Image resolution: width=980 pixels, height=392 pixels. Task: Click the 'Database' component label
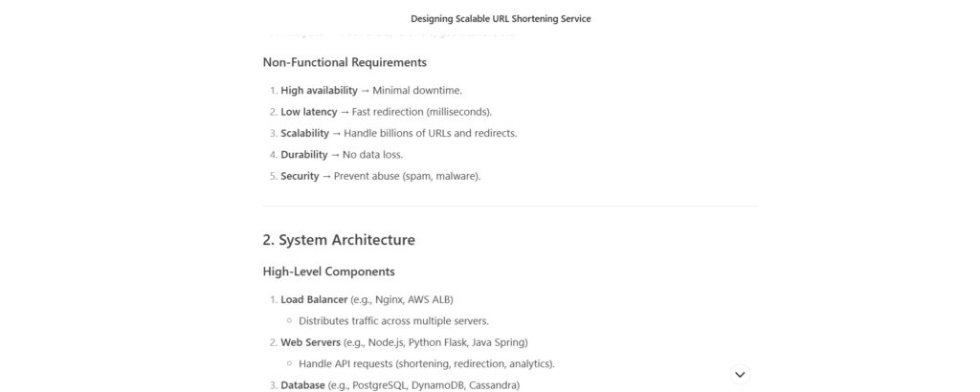click(x=302, y=385)
